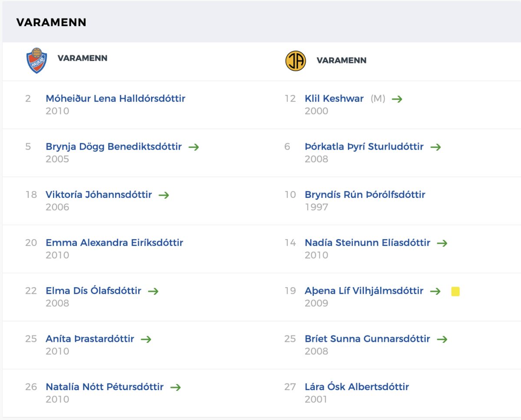The height and width of the screenshot is (420, 521).
Task: Click the Haukar team crest logo
Action: (x=36, y=60)
